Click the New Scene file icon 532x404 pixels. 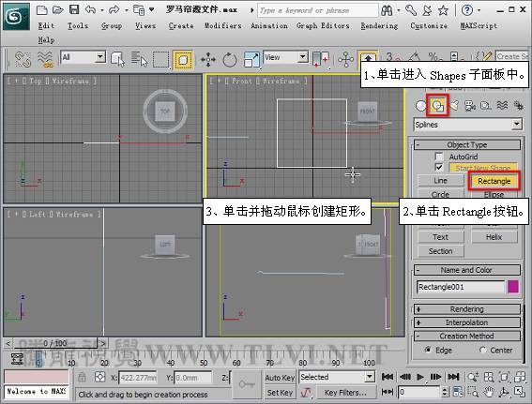click(41, 9)
